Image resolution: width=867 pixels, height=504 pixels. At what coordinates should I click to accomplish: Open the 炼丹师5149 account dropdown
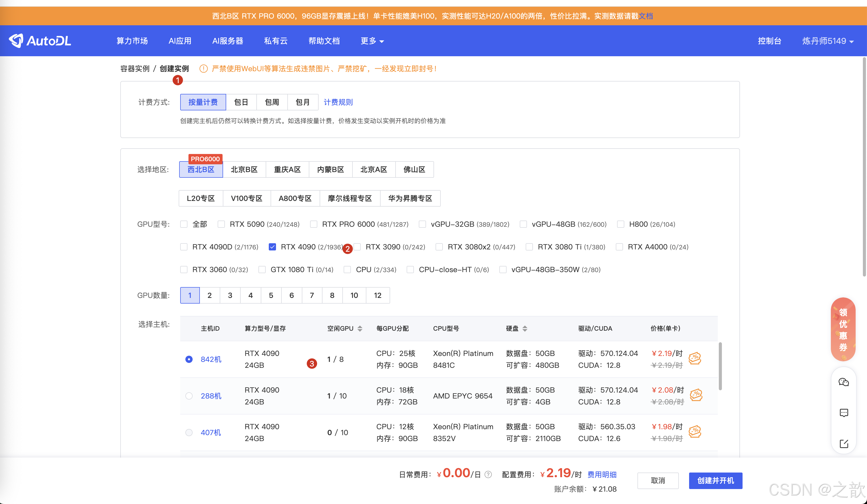[x=827, y=41]
